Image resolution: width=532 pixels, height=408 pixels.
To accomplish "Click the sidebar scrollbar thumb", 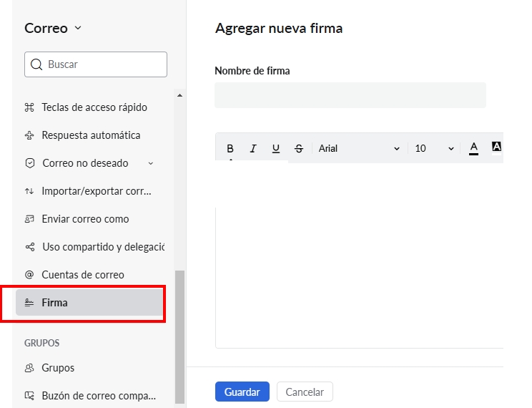I will (x=179, y=336).
